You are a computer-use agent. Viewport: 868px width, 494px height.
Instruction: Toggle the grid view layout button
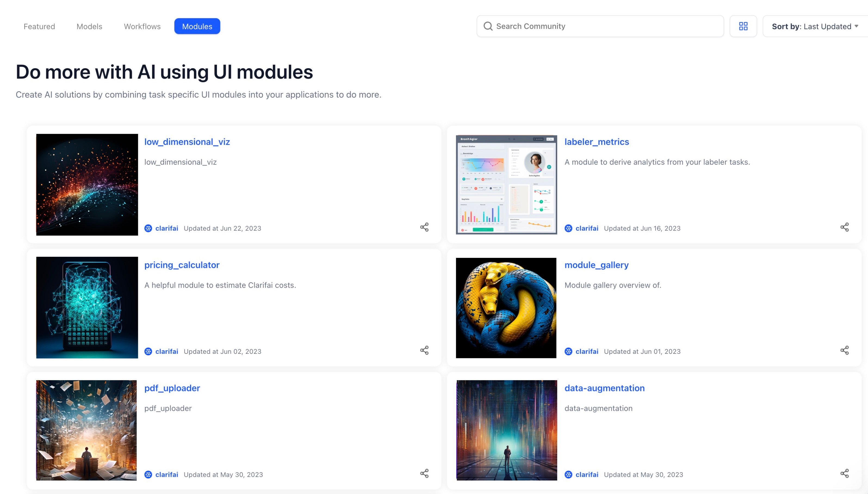pos(743,26)
